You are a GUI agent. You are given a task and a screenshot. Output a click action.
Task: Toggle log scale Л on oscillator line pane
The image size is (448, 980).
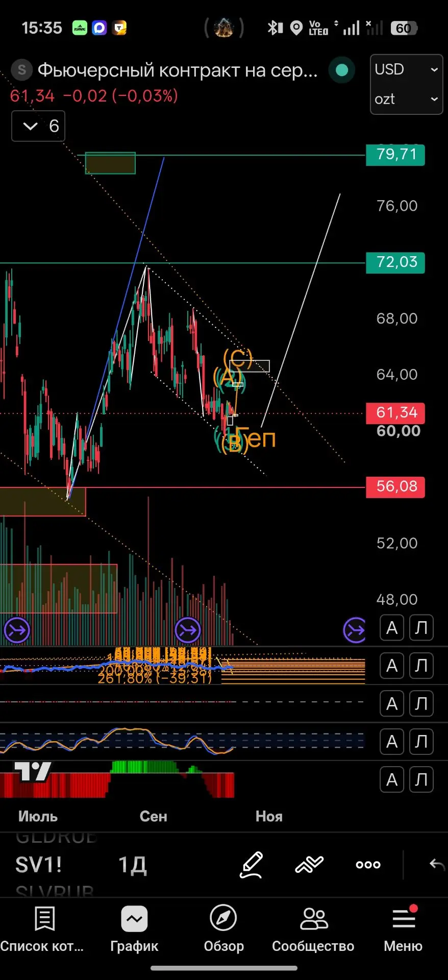tap(421, 742)
